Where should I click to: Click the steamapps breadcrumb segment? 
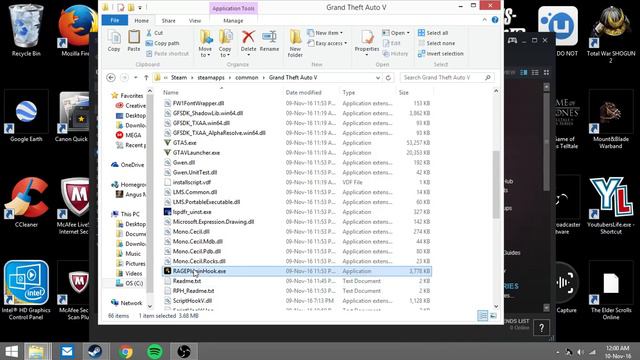click(211, 78)
